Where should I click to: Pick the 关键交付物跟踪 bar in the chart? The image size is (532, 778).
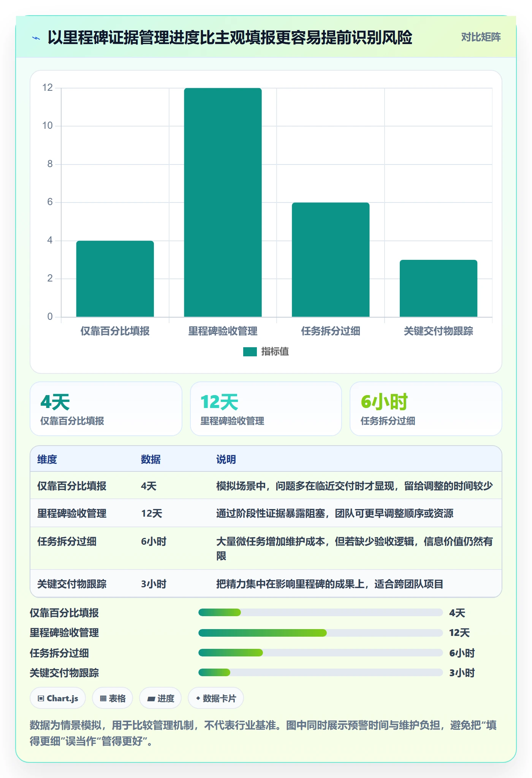(439, 288)
